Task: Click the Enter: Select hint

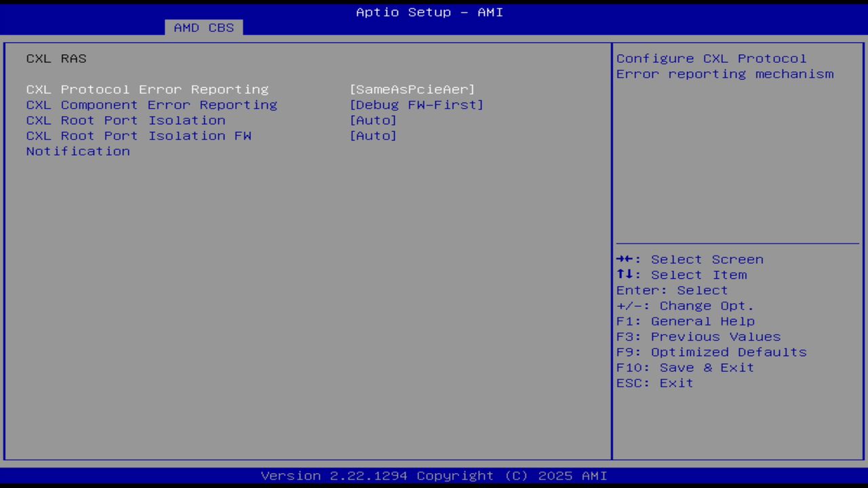Action: click(672, 291)
